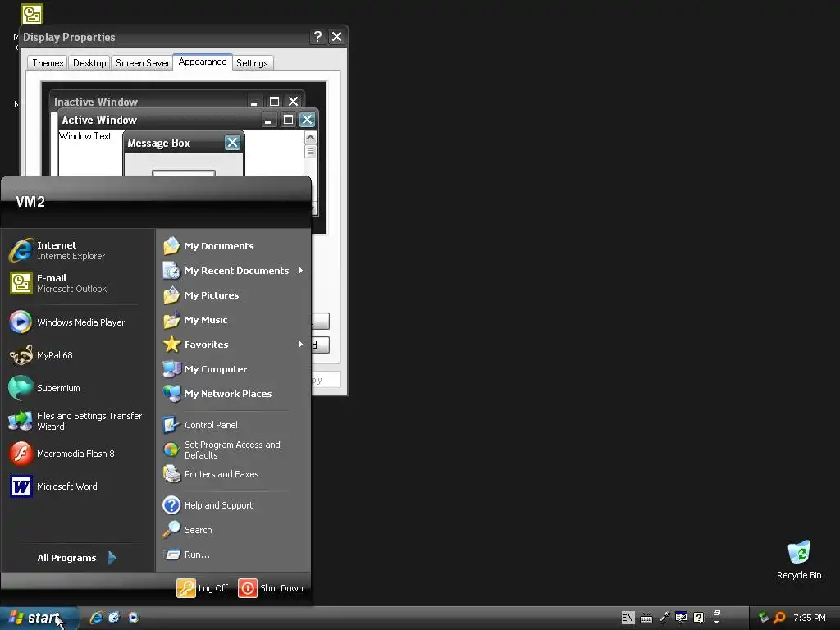Open My Music folder
The width and height of the screenshot is (840, 630).
(234, 320)
